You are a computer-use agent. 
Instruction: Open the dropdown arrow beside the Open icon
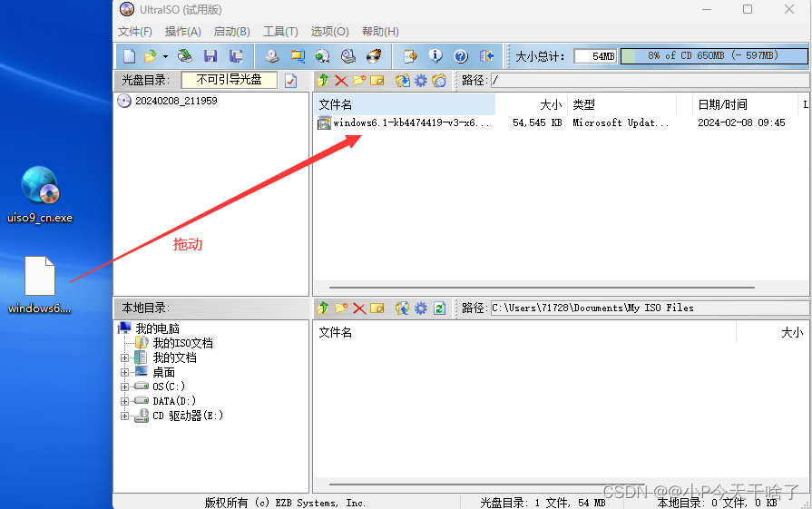[166, 56]
